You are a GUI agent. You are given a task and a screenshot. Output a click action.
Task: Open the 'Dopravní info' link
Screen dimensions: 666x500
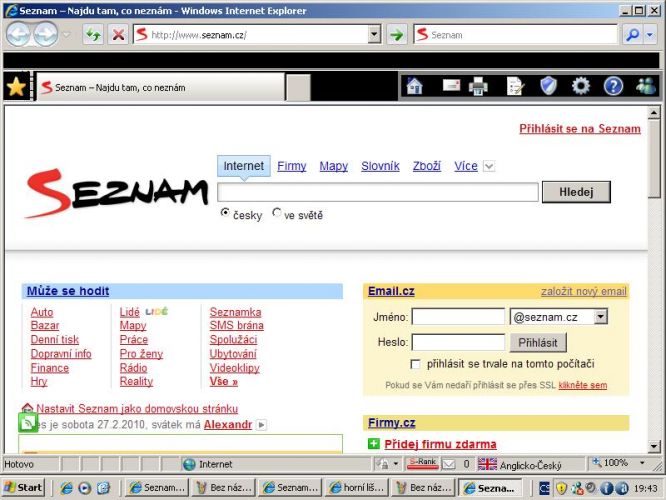(61, 353)
